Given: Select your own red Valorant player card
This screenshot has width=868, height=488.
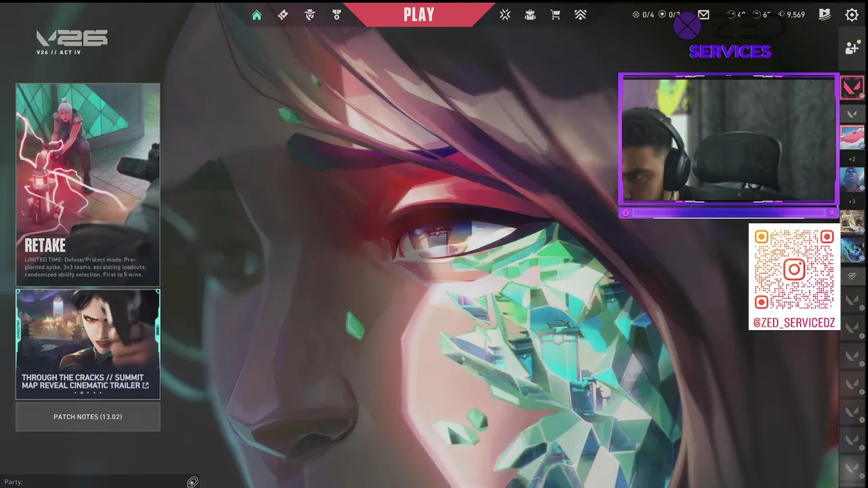Looking at the screenshot, I should 852,88.
